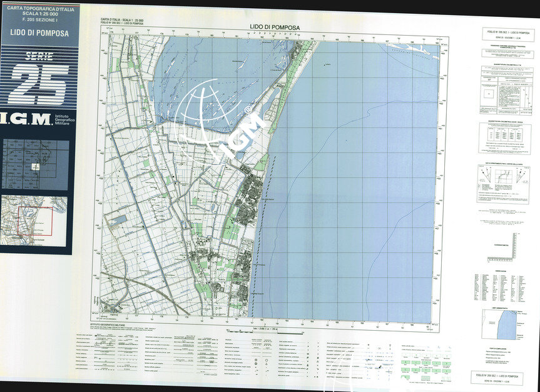Image resolution: width=540 pixels, height=392 pixels.
Task: Click the lagoon in the upper map
Action: point(206,69)
